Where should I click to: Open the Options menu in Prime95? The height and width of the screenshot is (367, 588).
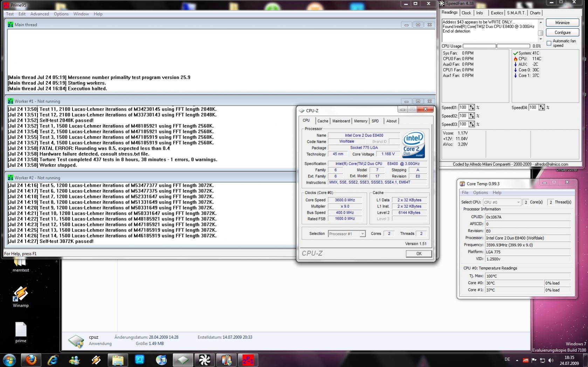[x=61, y=14]
